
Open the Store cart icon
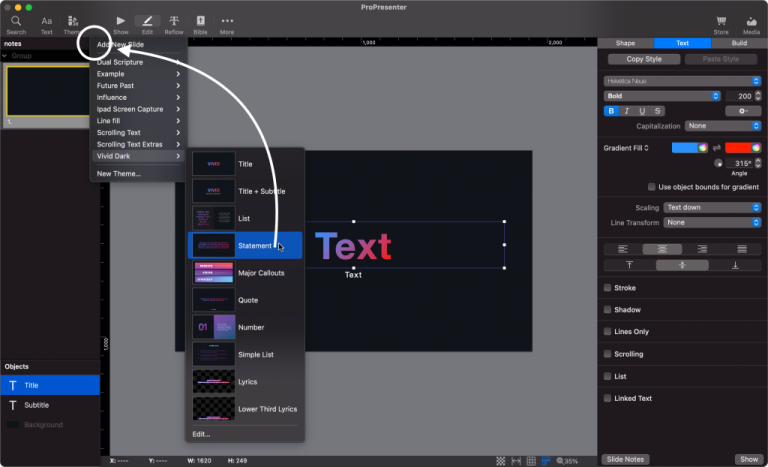(x=720, y=24)
